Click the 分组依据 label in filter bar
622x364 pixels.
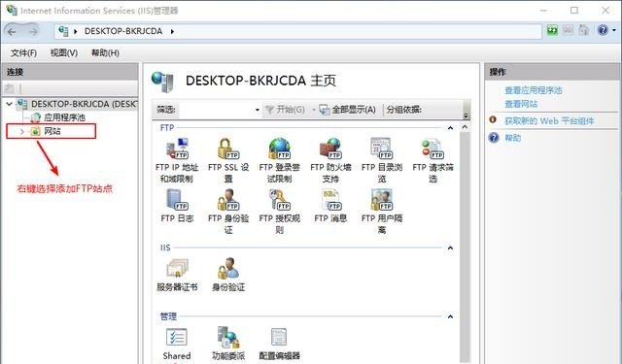click(404, 110)
